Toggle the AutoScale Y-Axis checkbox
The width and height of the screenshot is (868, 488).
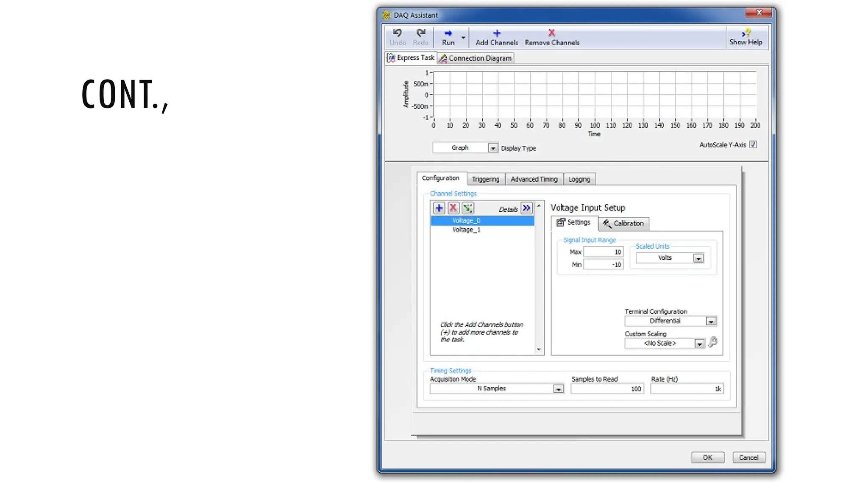pyautogui.click(x=753, y=145)
